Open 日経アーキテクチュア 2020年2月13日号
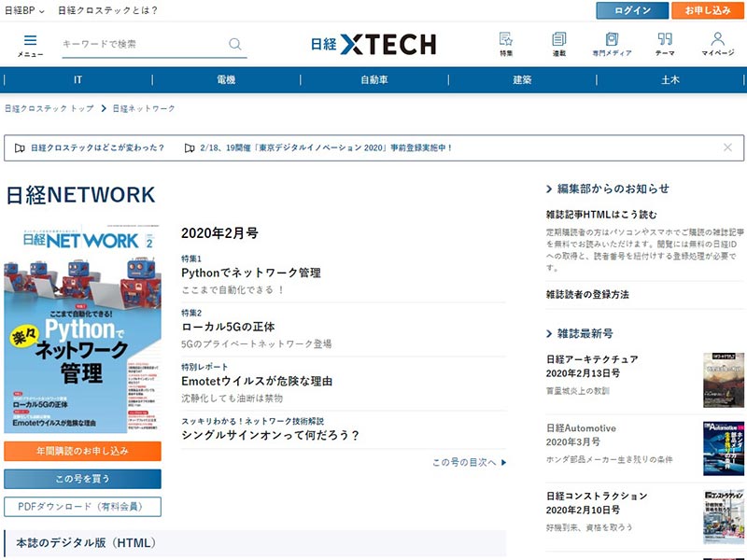 point(592,366)
